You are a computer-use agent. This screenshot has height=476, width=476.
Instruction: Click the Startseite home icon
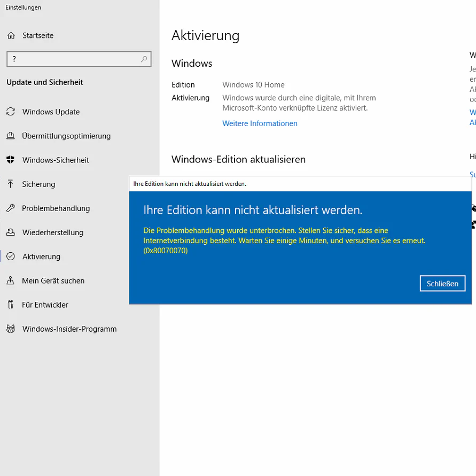pyautogui.click(x=11, y=36)
